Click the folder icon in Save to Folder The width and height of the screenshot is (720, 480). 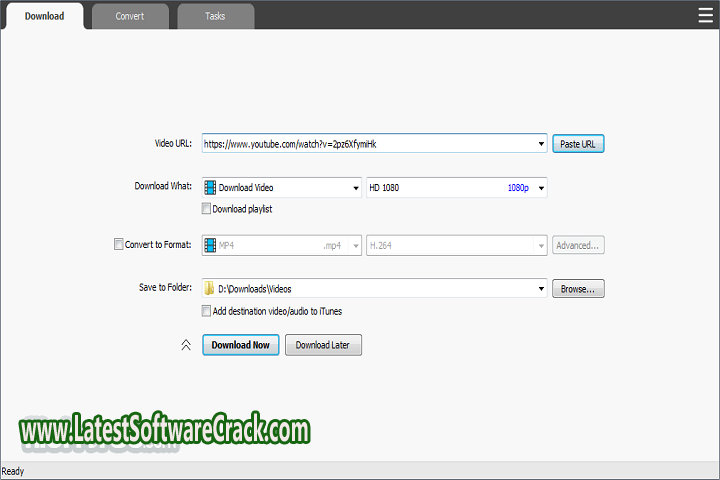point(210,289)
